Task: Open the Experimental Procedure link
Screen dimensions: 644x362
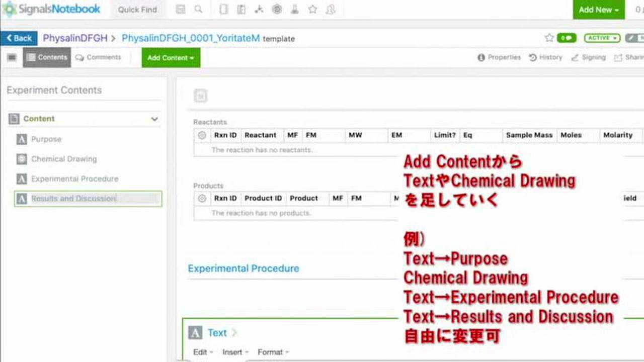Action: coord(244,268)
